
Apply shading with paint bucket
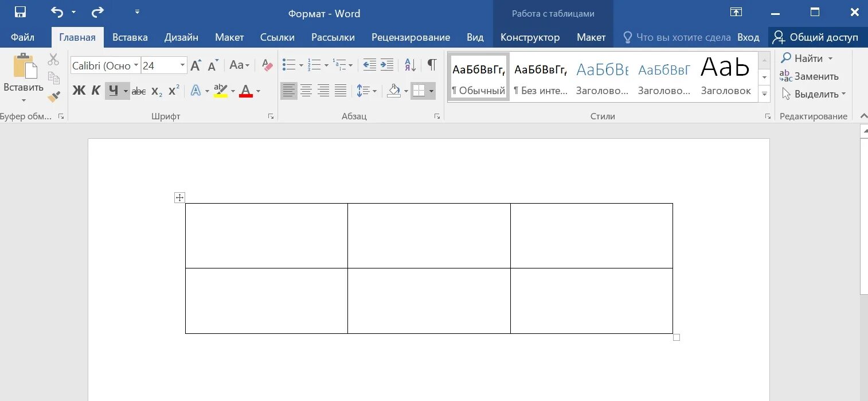pos(393,91)
